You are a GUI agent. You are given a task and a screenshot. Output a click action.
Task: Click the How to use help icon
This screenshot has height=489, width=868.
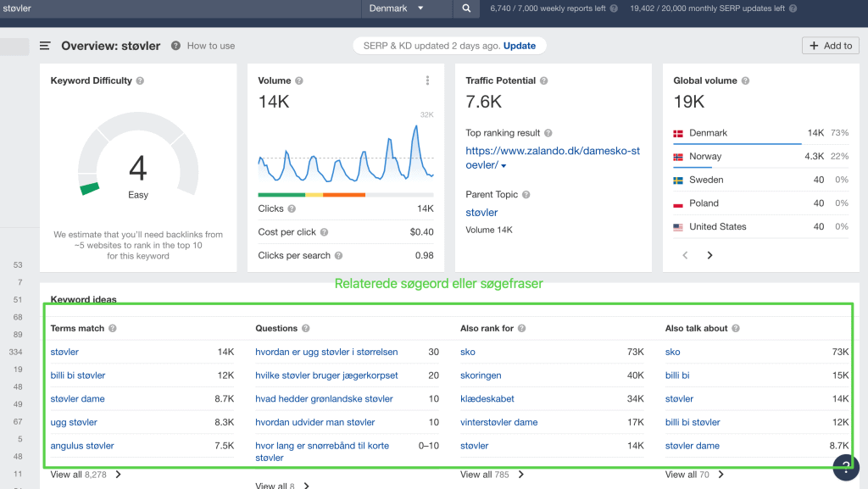point(175,46)
